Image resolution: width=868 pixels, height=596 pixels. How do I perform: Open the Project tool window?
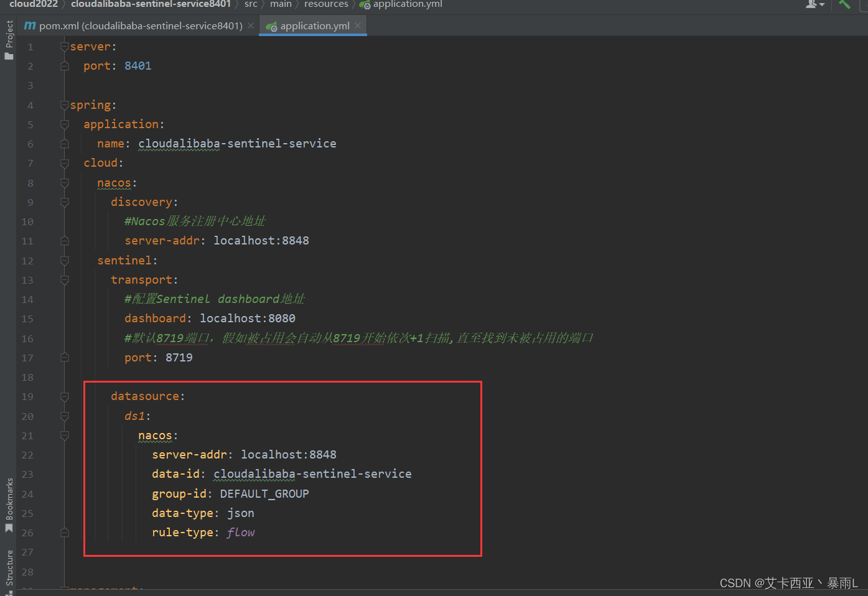(9, 40)
